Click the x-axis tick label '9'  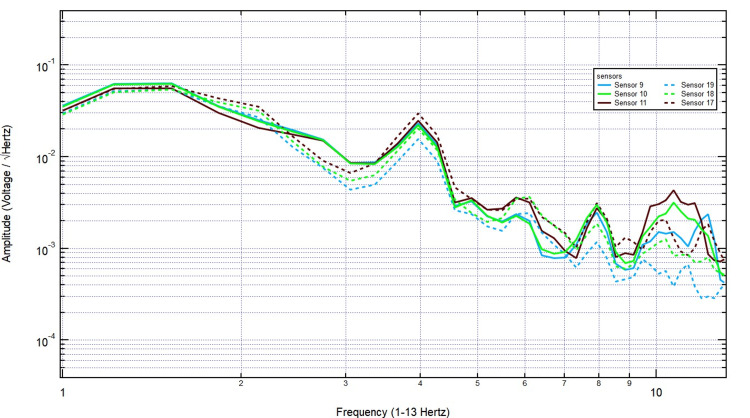[629, 383]
